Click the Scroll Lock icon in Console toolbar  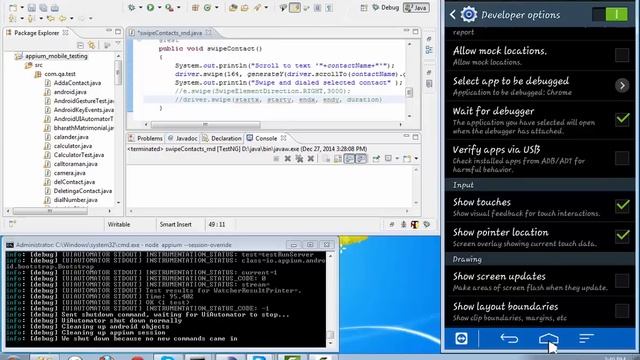pyautogui.click(x=338, y=158)
